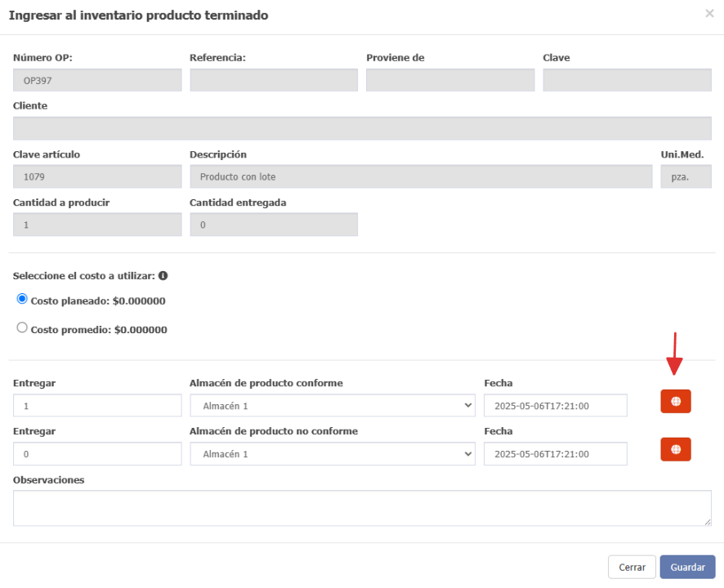The image size is (724, 588).
Task: Focus the second Entregar quantity field
Action: (x=97, y=454)
